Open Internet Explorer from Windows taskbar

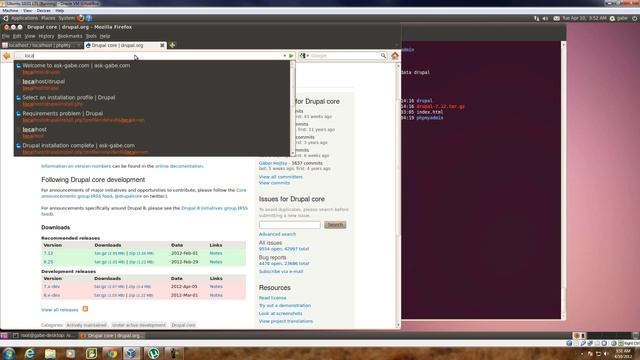(29, 353)
